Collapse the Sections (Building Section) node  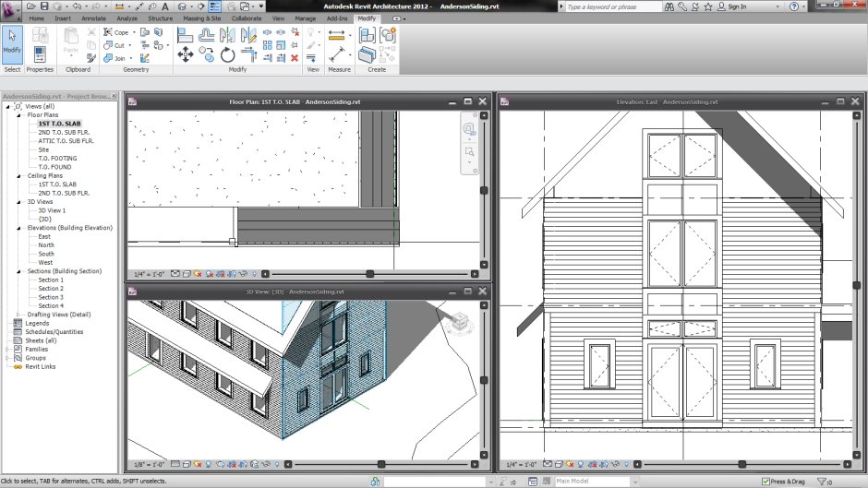coord(18,271)
